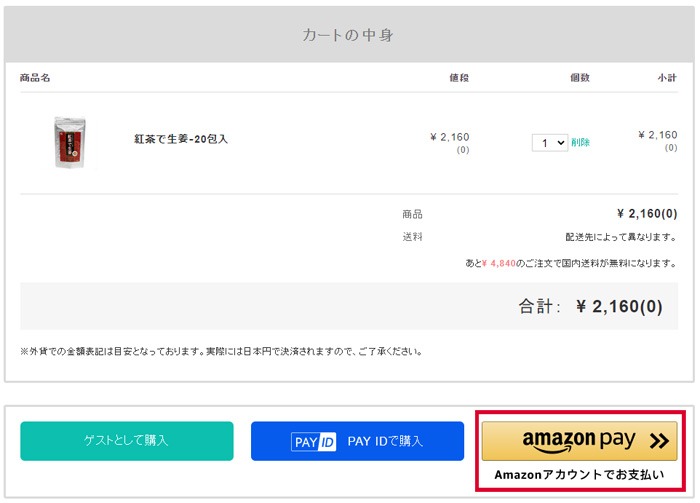Click the 合計 total amount ¥ 2,160(0)
This screenshot has width=700, height=503.
point(620,307)
